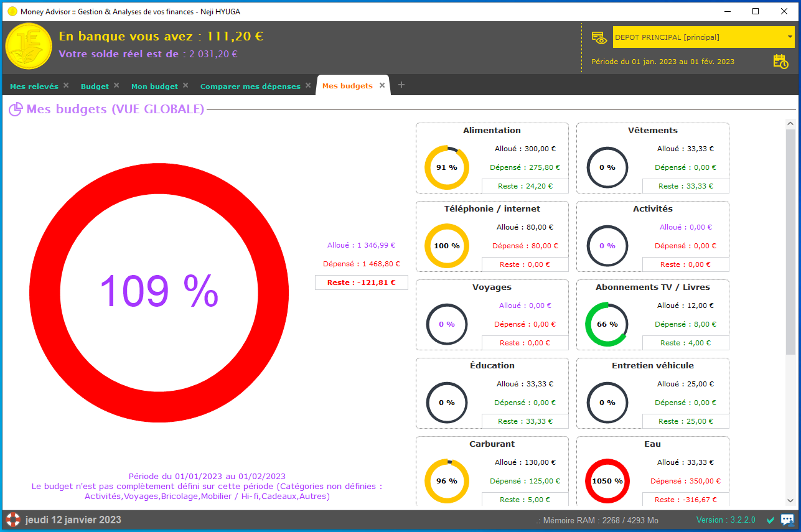801x532 pixels.
Task: Click the Voyages 0 % gauge
Action: click(446, 324)
